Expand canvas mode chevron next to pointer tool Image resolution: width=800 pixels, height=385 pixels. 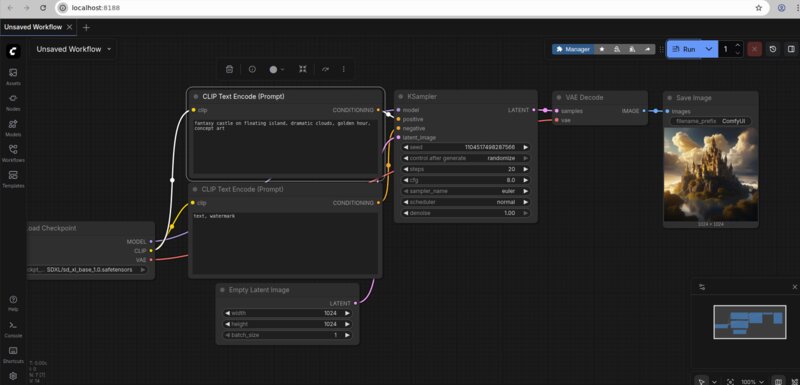(714, 381)
